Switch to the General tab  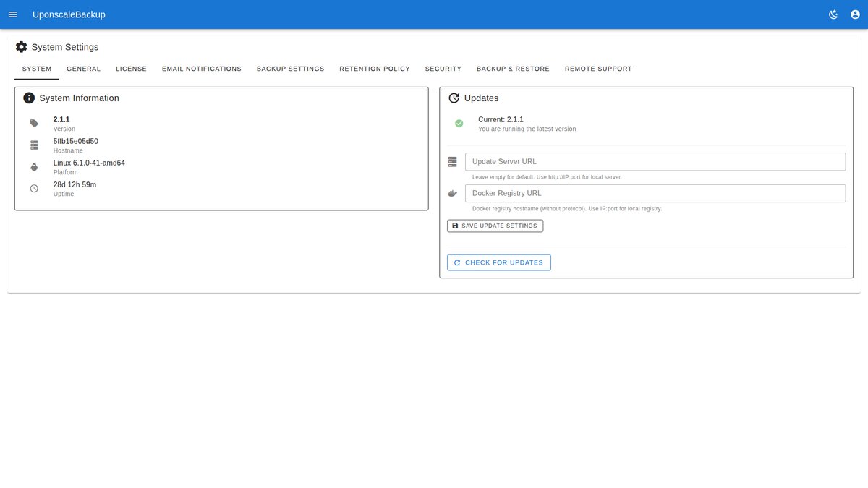click(83, 69)
